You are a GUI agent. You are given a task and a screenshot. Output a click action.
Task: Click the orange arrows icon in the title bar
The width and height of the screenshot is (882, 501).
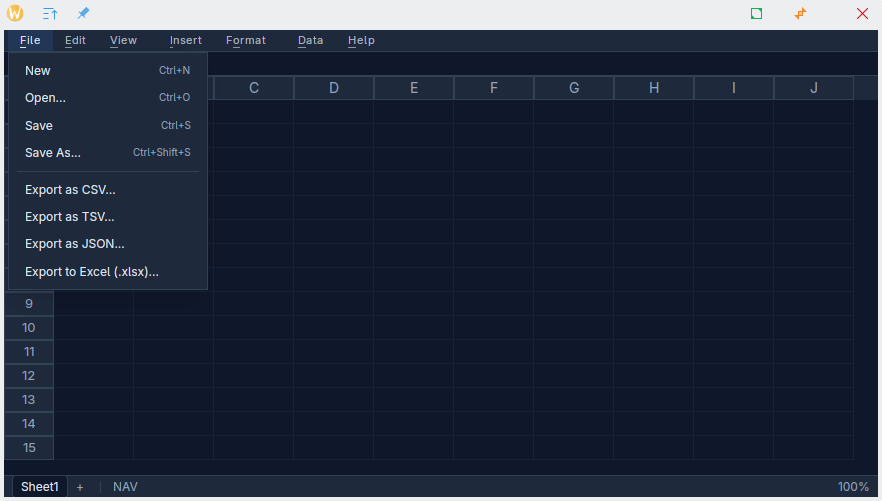[800, 14]
